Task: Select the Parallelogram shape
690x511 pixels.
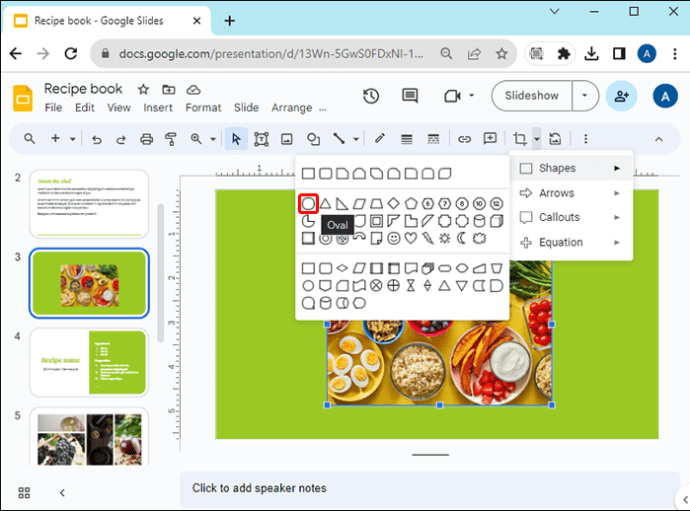Action: coord(360,203)
